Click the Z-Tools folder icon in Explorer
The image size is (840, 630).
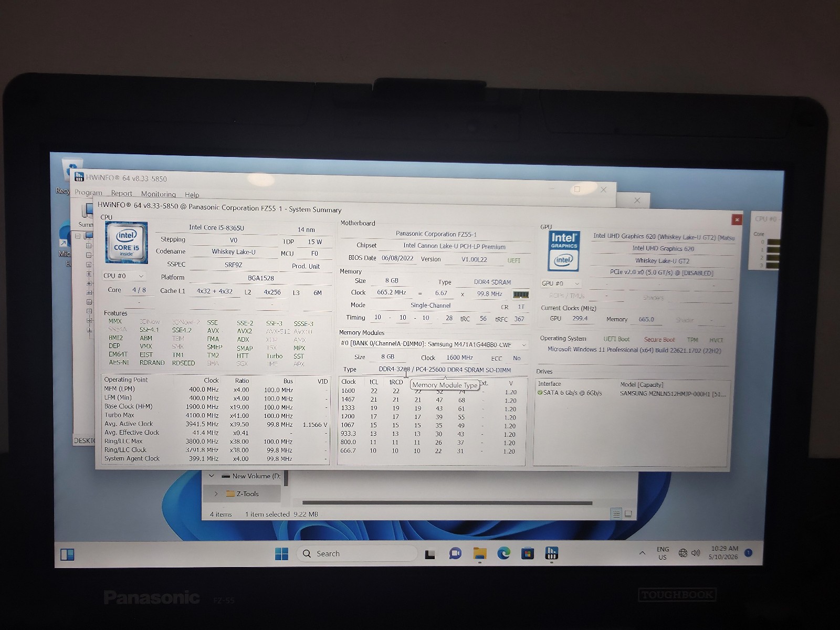pyautogui.click(x=230, y=493)
